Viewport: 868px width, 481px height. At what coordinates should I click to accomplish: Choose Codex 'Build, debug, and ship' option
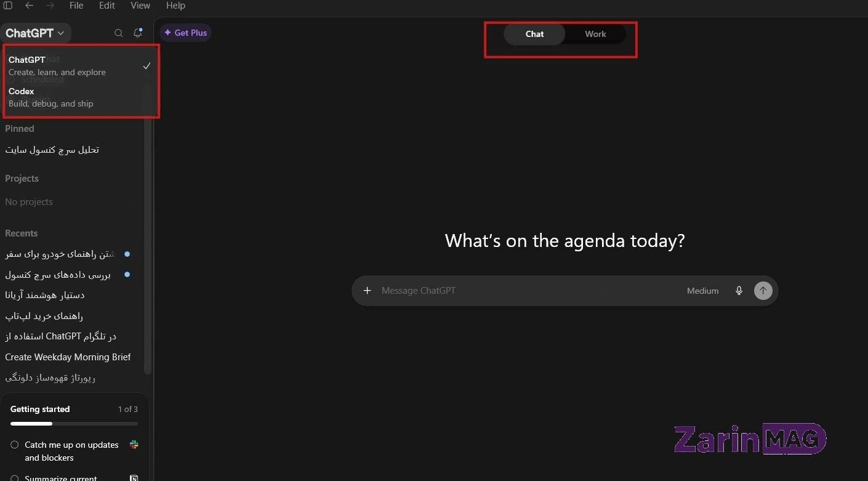(x=80, y=97)
